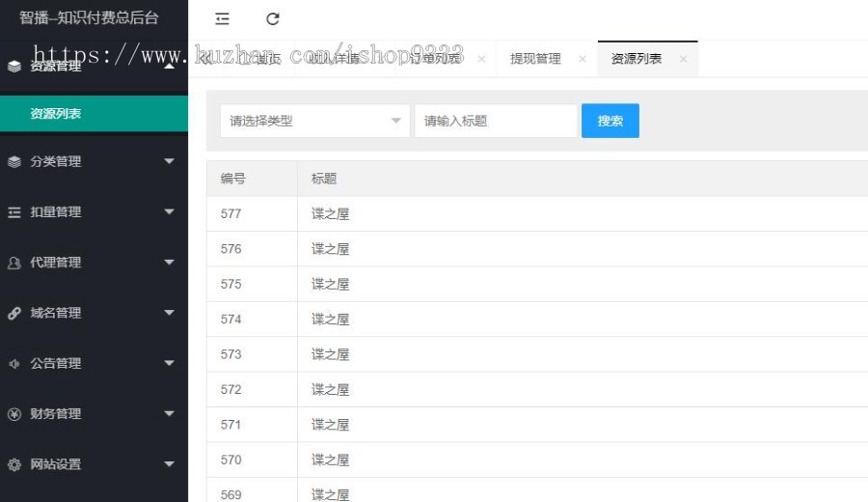868x502 pixels.
Task: Open the 分类管理 sidebar menu
Action: point(95,161)
